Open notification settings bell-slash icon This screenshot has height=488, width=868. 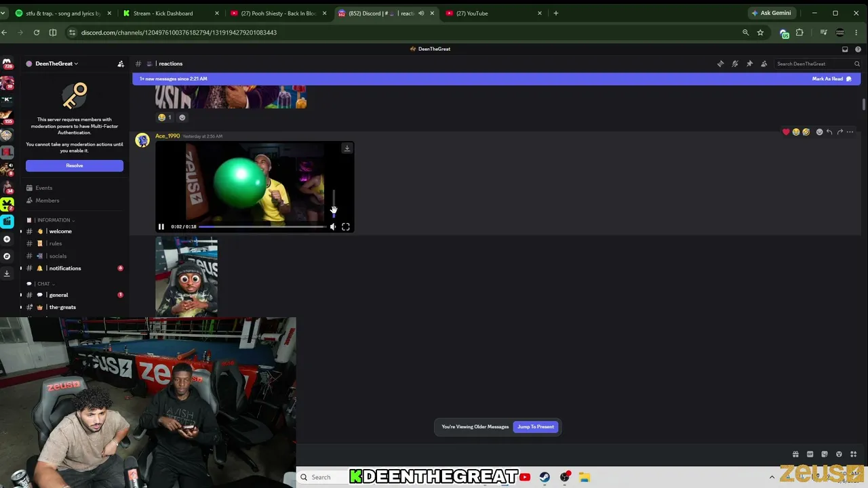(x=735, y=64)
